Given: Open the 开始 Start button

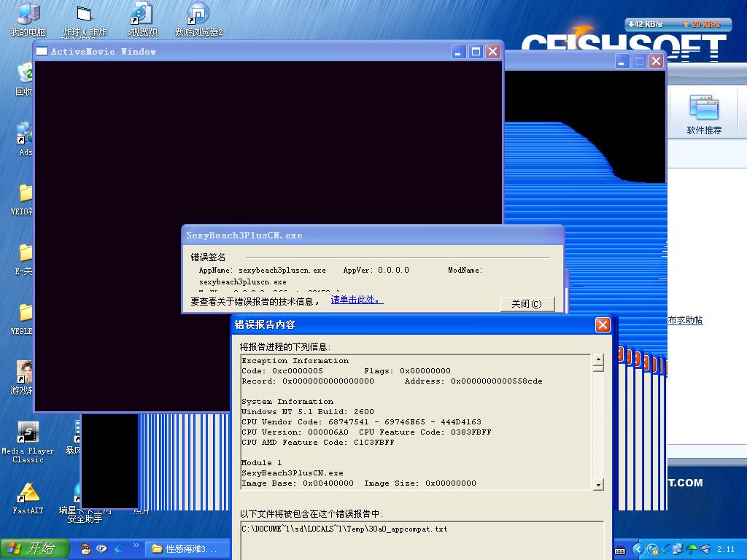Looking at the screenshot, I should [34, 549].
